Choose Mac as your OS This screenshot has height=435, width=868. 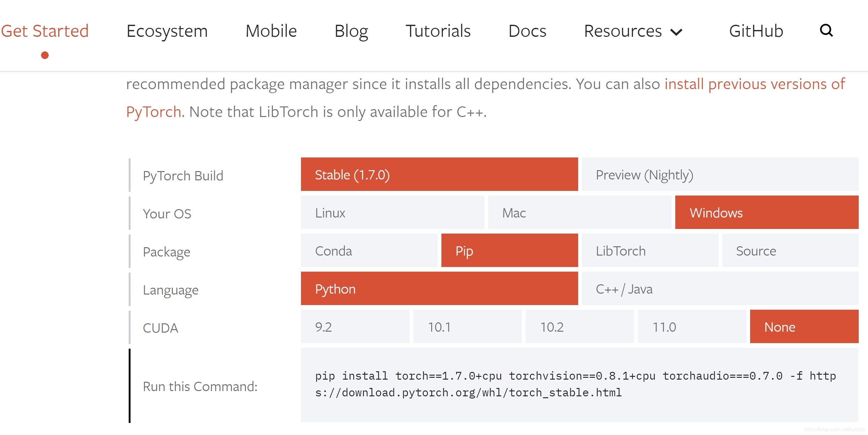[579, 212]
